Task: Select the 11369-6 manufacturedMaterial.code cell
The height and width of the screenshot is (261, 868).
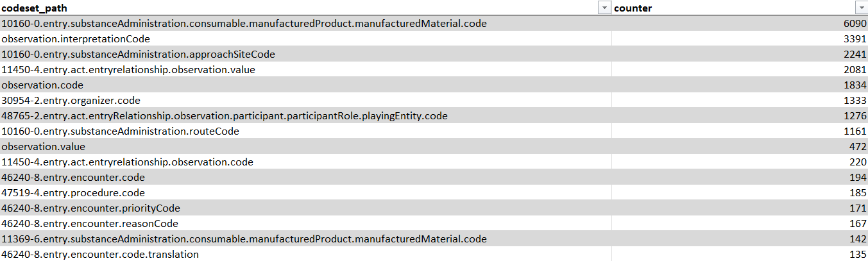Action: pyautogui.click(x=306, y=239)
